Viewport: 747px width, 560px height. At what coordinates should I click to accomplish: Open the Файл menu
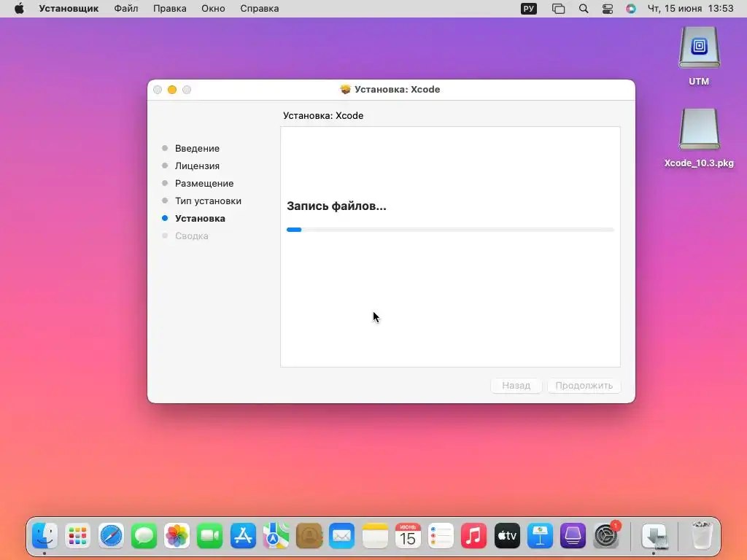click(x=125, y=9)
